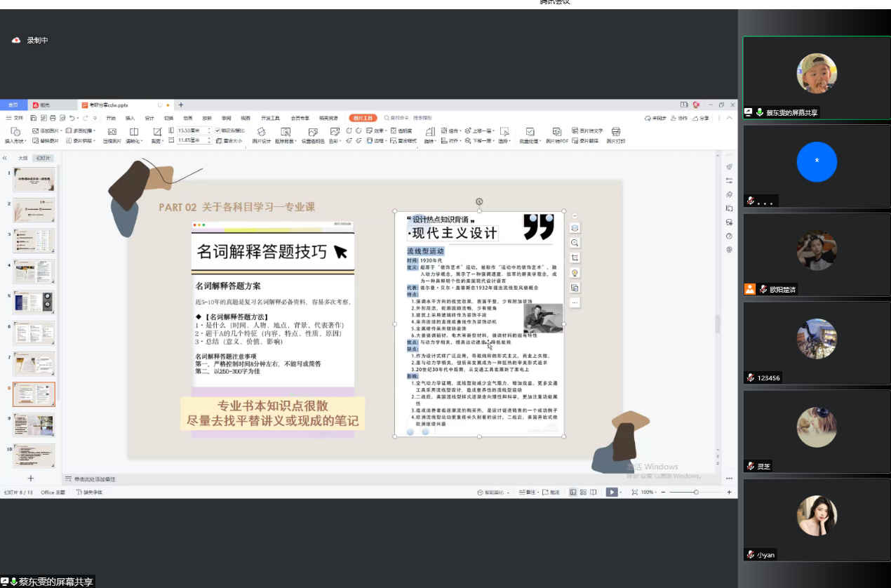The image size is (891, 588).
Task: Toggle normal view button in status bar
Action: 573,493
